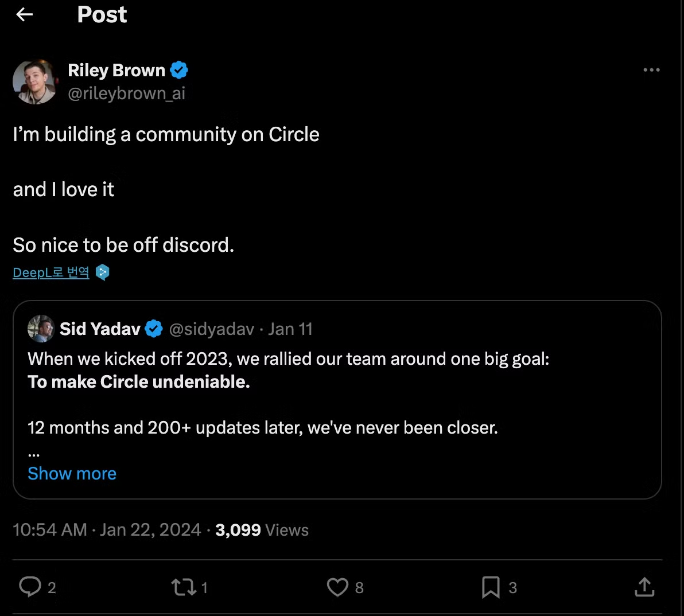
Task: Like the post with heart icon
Action: [x=337, y=587]
